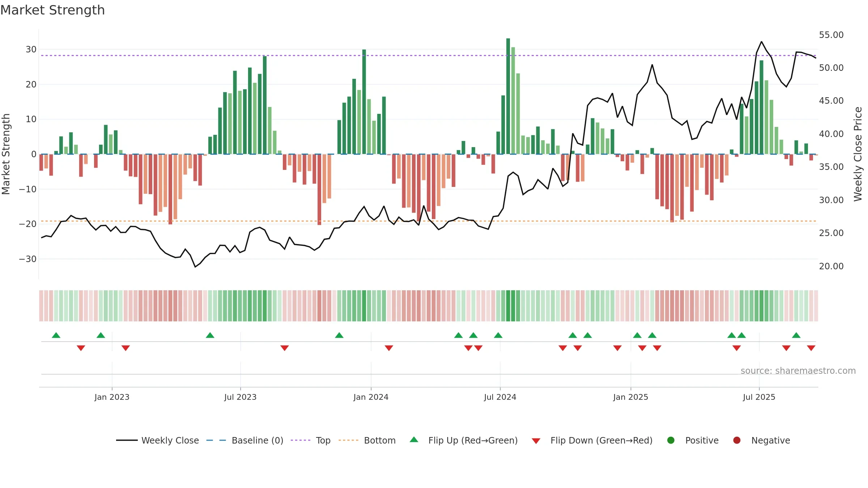Click the red Flip Down legend triangle
The width and height of the screenshot is (868, 488).
click(536, 441)
